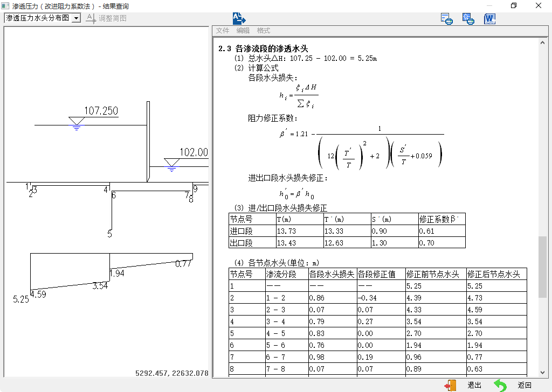Click the 返回 return button
This screenshot has height=392, width=552.
[513, 386]
